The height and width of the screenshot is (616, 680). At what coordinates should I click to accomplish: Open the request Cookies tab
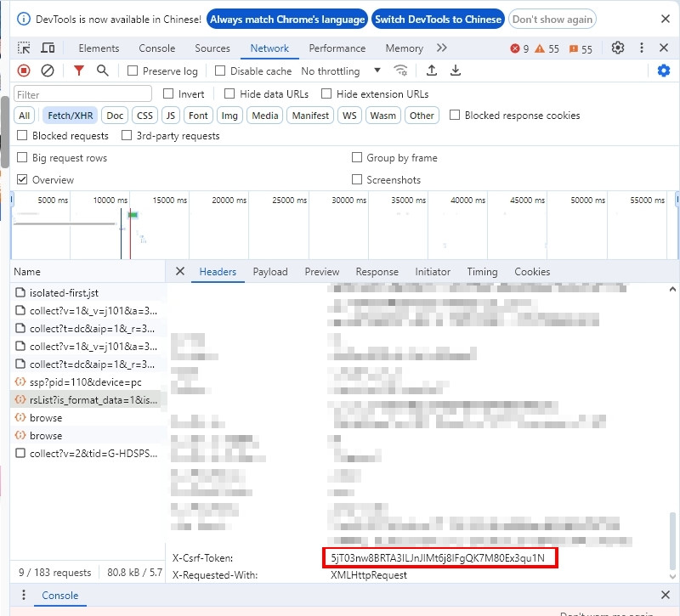(532, 272)
